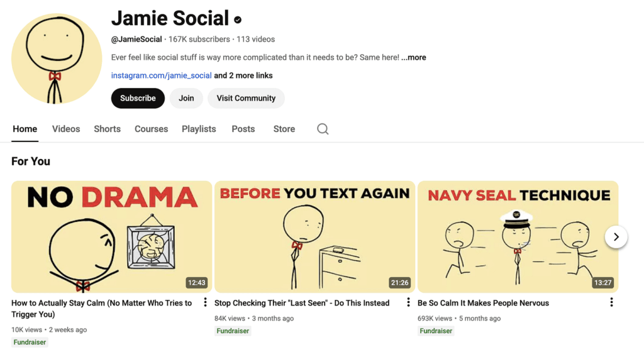The width and height of the screenshot is (644, 357).
Task: Subscribe to Jamie Social channel
Action: pyautogui.click(x=138, y=98)
